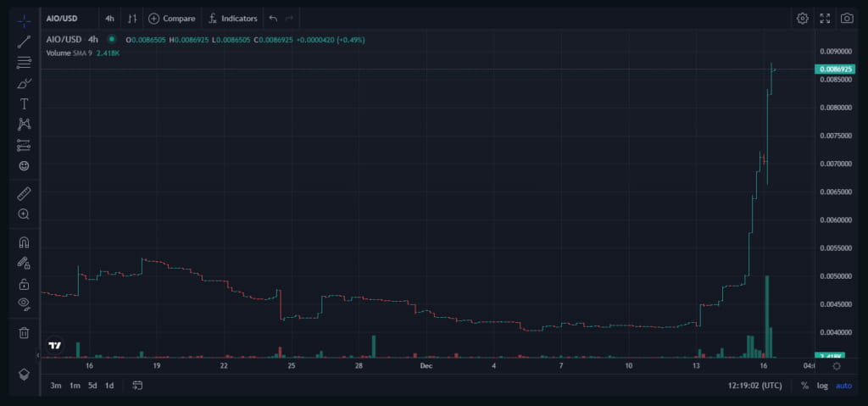Screen dimensions: 868x406
Task: Select the crosshair cursor tool
Action: (24, 21)
